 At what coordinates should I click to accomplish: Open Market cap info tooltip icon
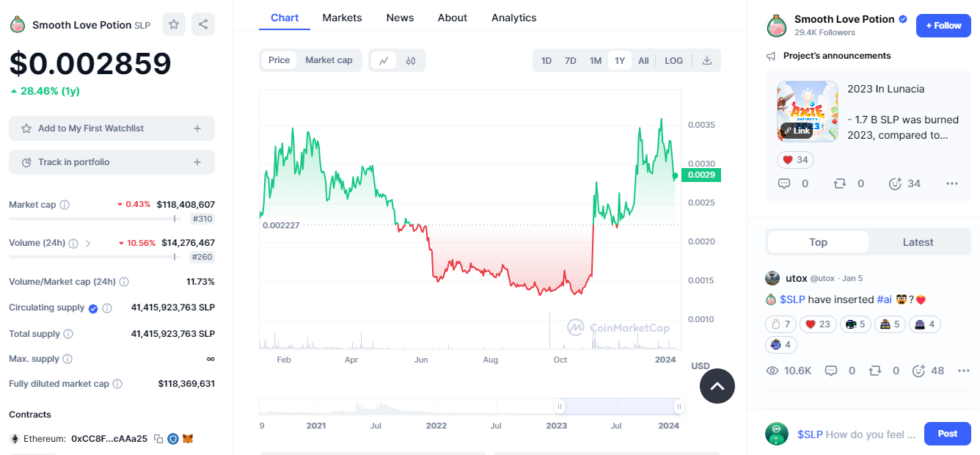pyautogui.click(x=65, y=205)
